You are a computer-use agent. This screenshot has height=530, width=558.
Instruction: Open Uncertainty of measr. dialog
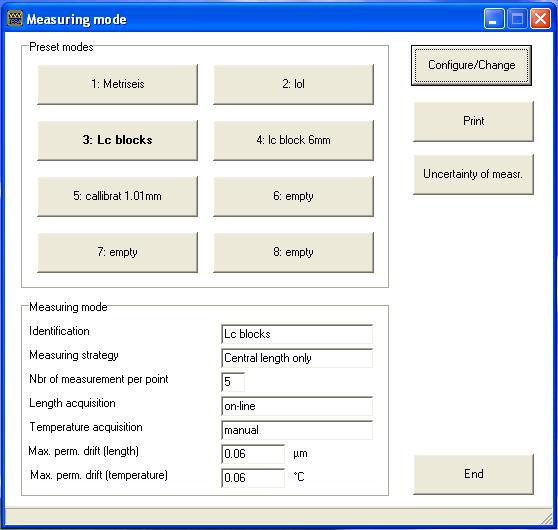click(474, 174)
